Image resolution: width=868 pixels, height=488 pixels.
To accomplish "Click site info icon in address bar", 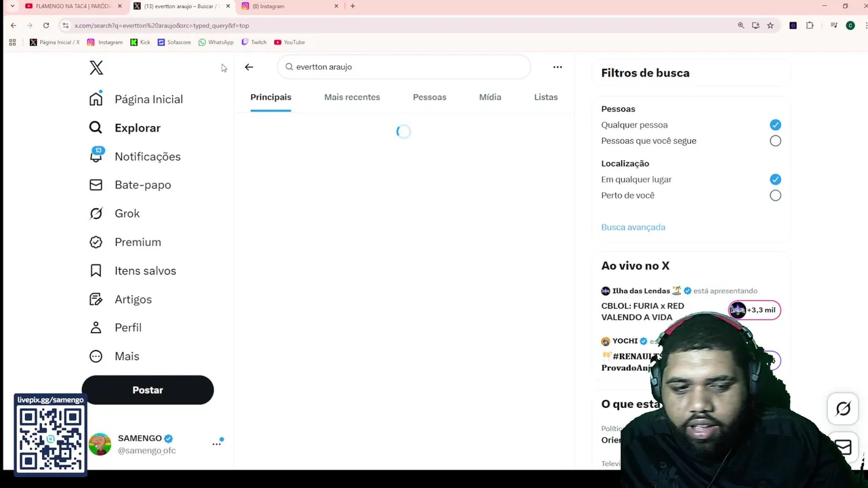I will 65,26.
